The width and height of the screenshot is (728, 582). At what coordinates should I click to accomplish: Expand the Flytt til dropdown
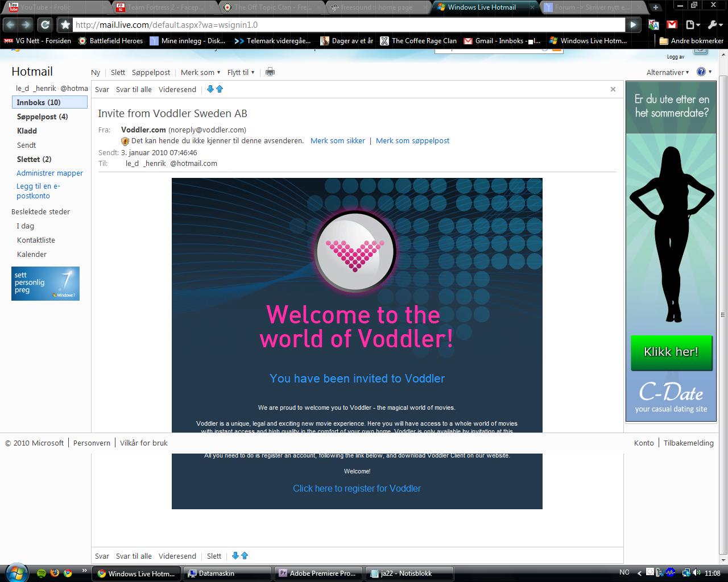click(x=241, y=72)
